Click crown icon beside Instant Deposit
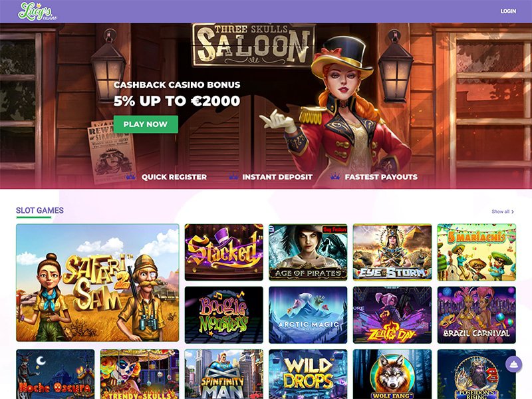 pos(233,176)
